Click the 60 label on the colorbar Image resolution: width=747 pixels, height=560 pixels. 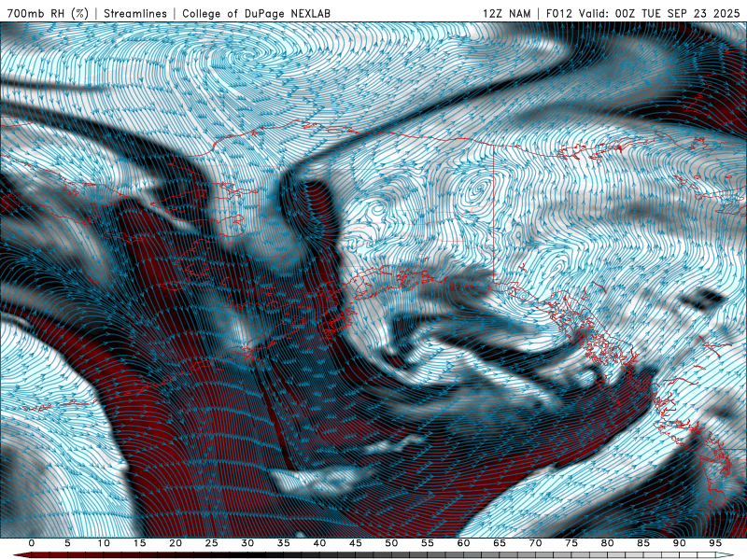click(x=463, y=543)
